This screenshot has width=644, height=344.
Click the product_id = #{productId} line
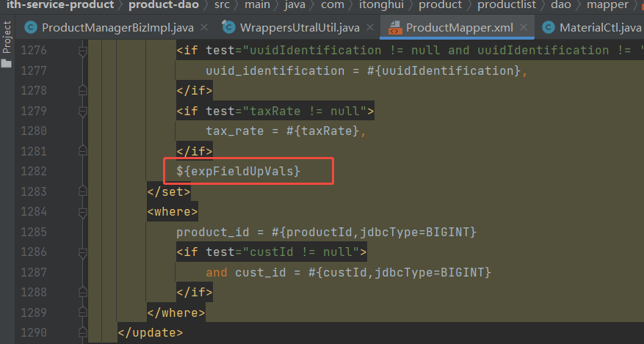pos(326,233)
